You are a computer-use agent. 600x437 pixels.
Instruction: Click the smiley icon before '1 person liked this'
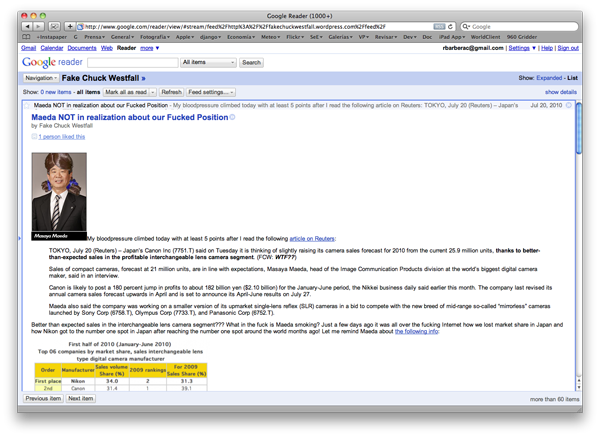[x=34, y=137]
